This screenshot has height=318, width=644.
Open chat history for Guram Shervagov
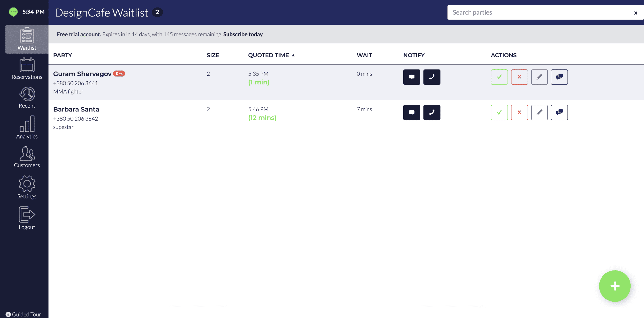559,77
